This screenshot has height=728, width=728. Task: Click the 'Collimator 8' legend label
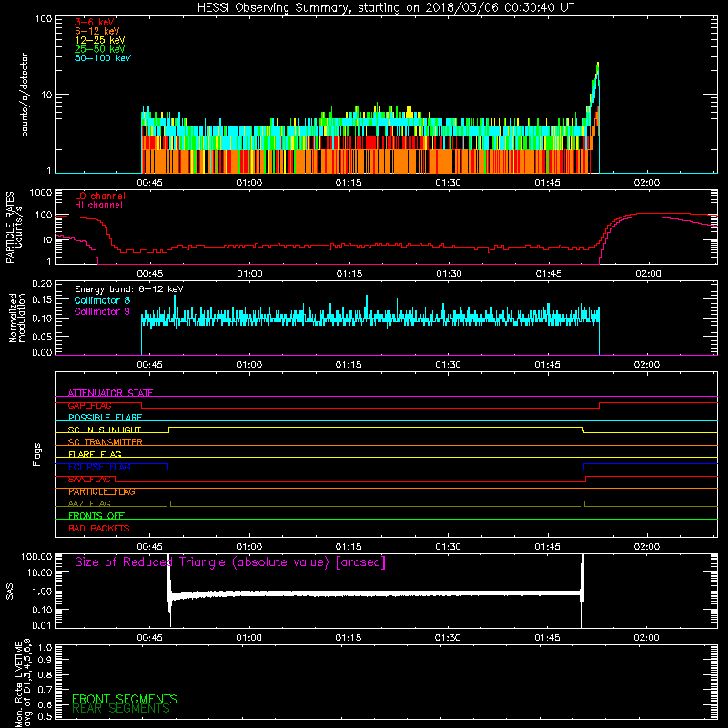coord(102,300)
